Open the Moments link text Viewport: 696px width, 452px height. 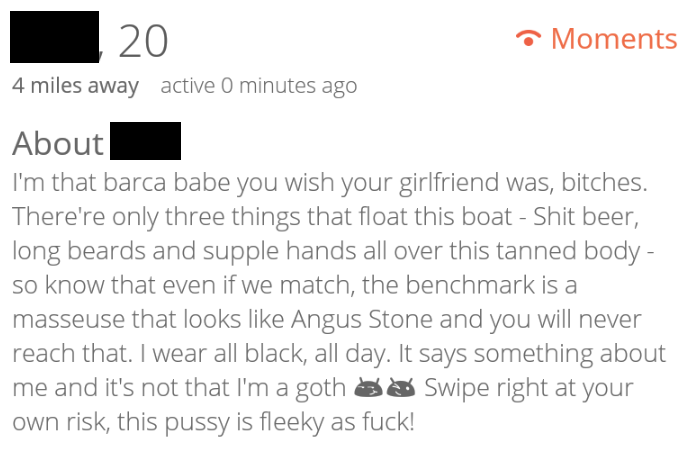(x=614, y=39)
